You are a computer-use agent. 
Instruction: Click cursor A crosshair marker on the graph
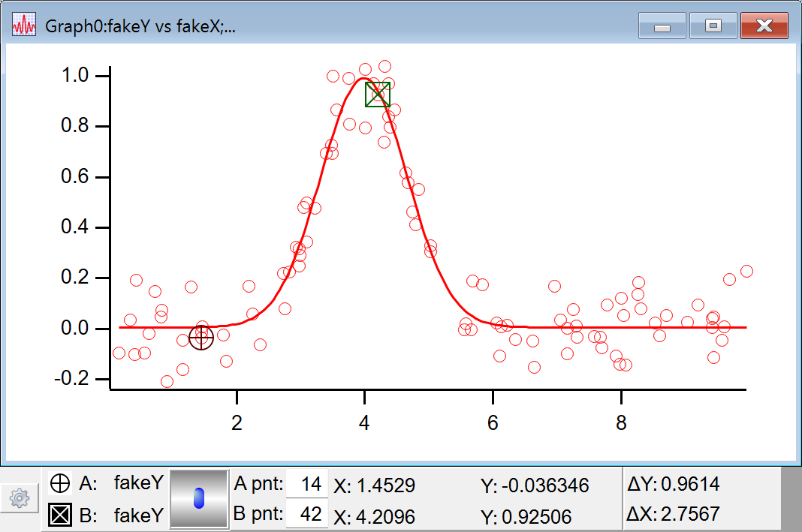pos(201,338)
